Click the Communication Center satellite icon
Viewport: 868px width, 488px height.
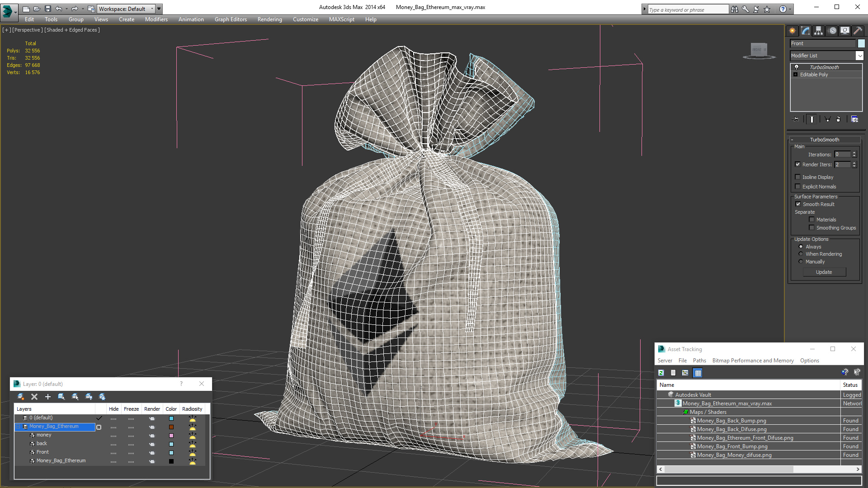pos(756,9)
